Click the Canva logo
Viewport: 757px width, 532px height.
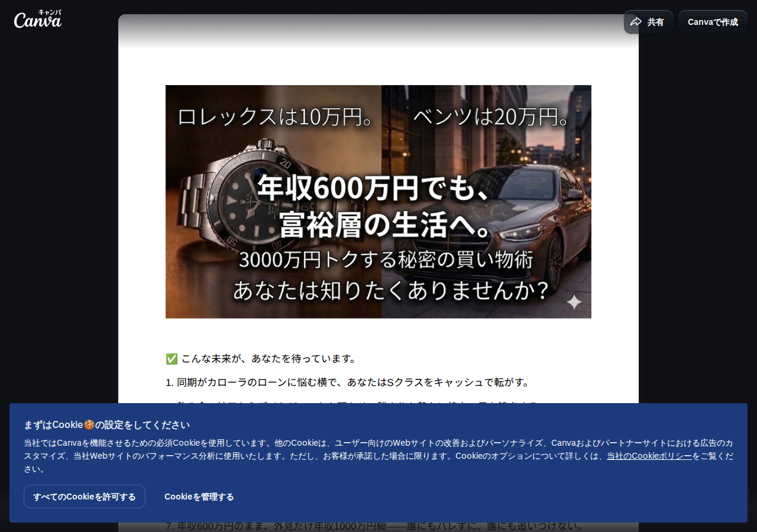(x=38, y=19)
